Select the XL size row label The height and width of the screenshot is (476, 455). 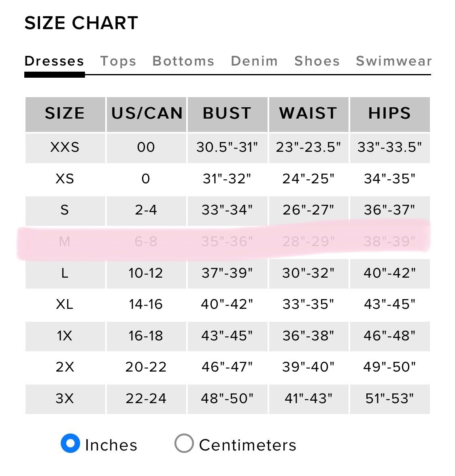pyautogui.click(x=65, y=304)
